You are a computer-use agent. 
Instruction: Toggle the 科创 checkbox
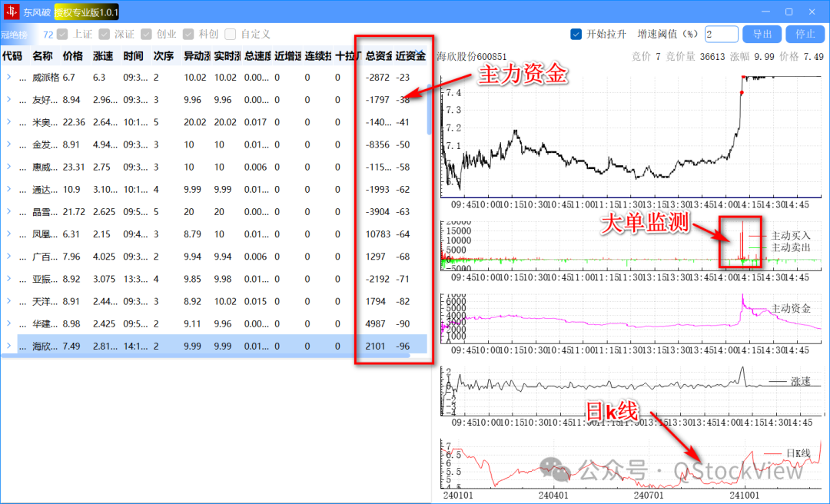[x=188, y=35]
